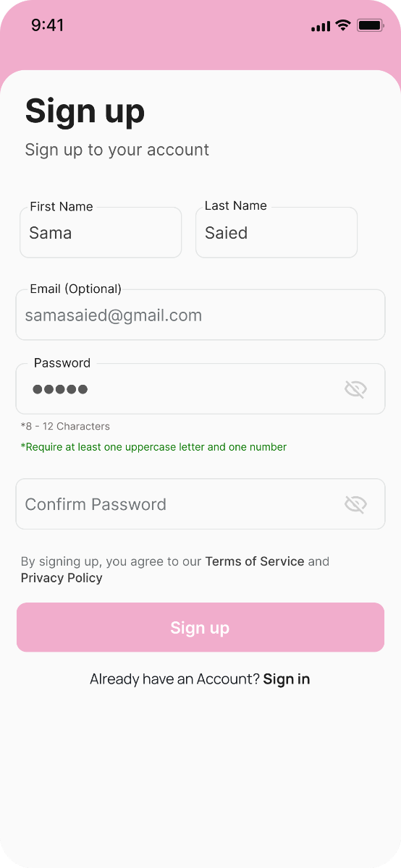
Task: Tap the green uppercase and number requirement hint
Action: pos(153,447)
